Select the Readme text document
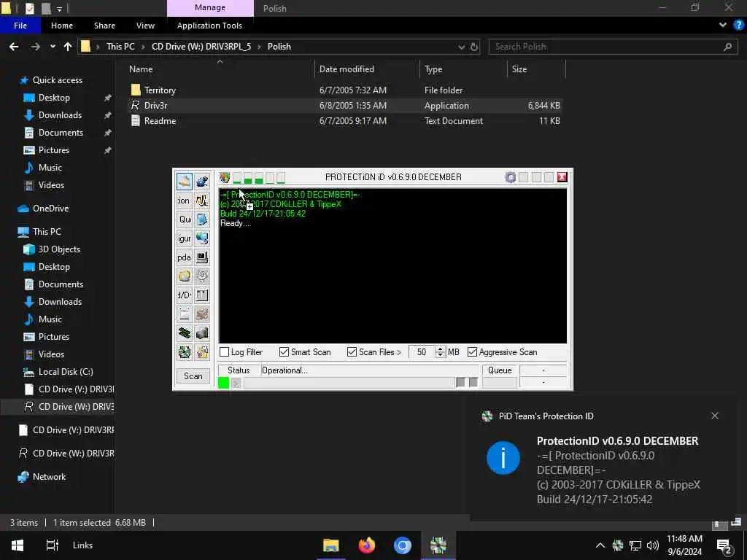The width and height of the screenshot is (747, 560). tap(345, 121)
